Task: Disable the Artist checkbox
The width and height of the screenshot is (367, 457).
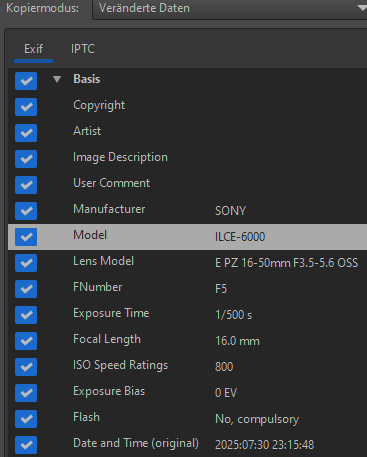Action: pos(26,133)
